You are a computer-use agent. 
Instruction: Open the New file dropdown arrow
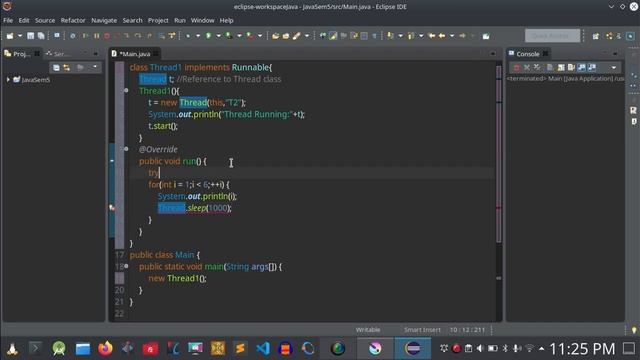coord(20,36)
